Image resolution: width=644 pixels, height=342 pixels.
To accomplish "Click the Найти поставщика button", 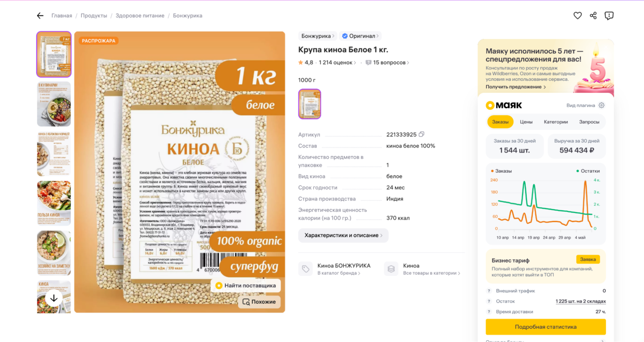I will [x=246, y=286].
